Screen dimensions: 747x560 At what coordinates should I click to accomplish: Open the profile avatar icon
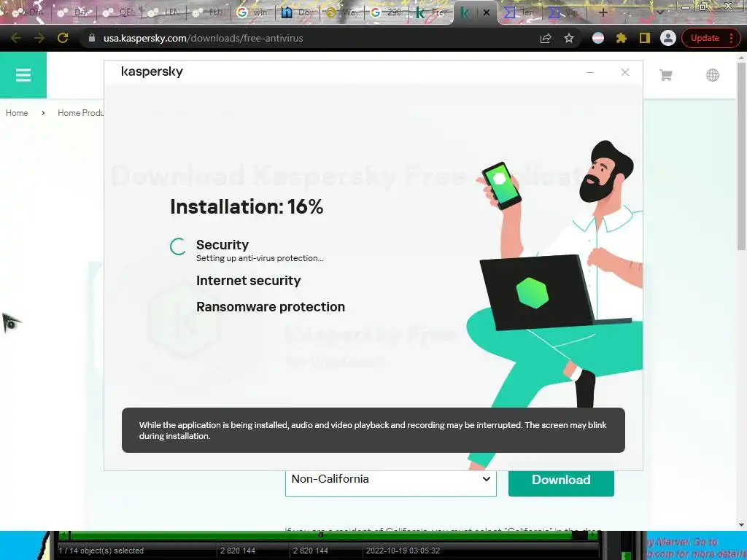[668, 38]
